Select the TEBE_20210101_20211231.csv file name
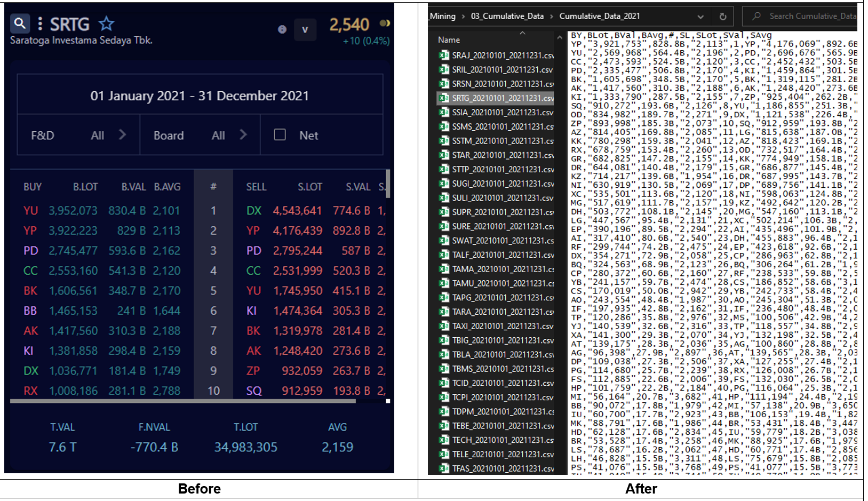The width and height of the screenshot is (868, 501). [503, 426]
